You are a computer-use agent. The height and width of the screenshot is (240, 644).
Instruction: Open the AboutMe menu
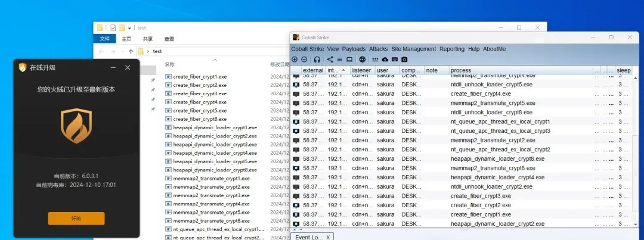coord(494,49)
